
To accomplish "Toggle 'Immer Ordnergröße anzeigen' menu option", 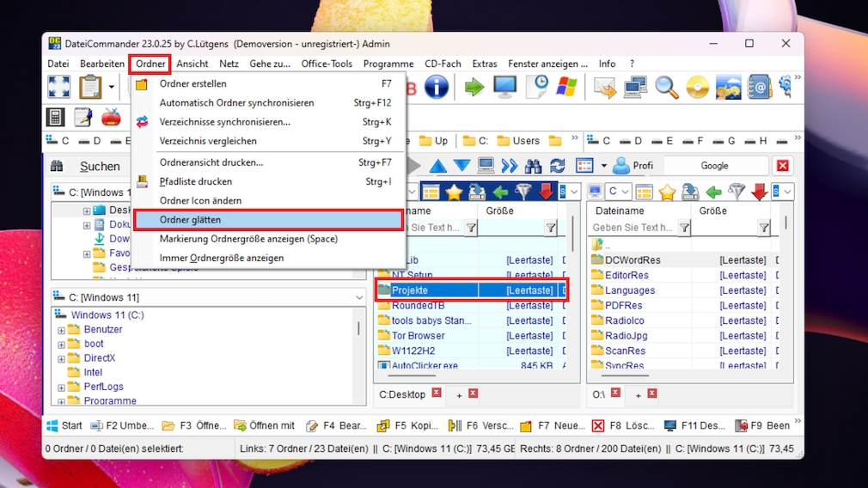I will [221, 258].
